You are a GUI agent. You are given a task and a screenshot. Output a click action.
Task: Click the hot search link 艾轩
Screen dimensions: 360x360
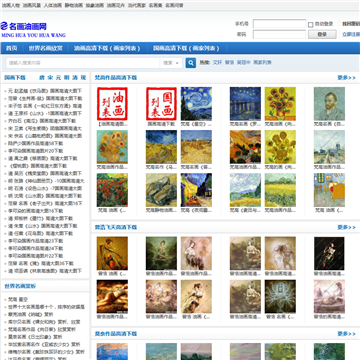(x=217, y=63)
